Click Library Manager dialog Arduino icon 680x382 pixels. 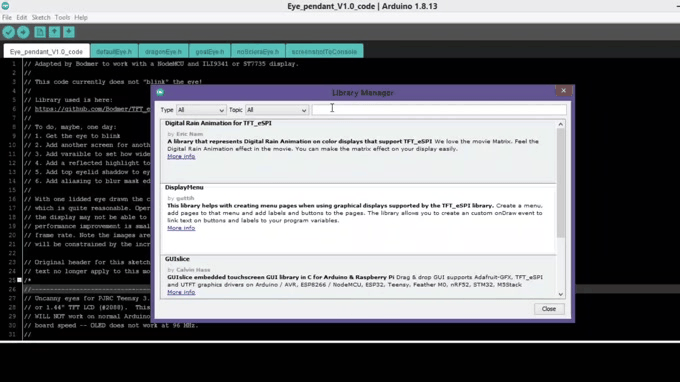tap(160, 92)
